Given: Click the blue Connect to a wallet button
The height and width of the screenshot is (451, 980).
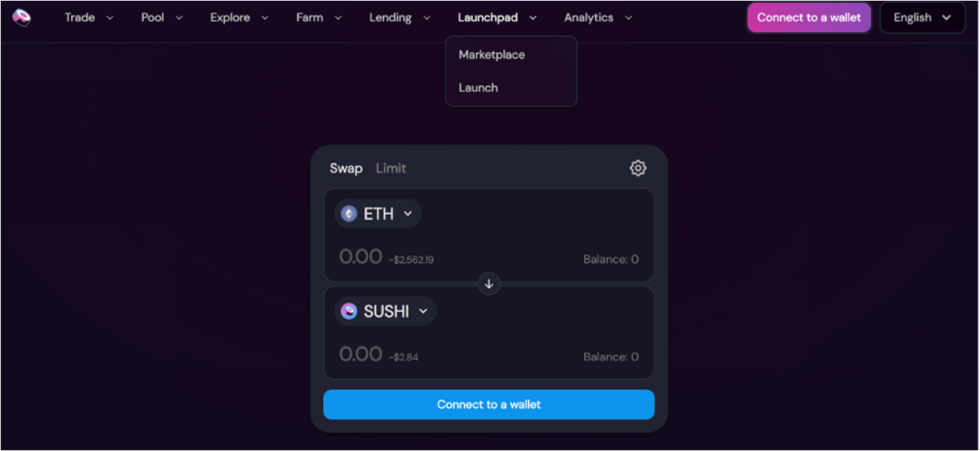Looking at the screenshot, I should pos(488,405).
